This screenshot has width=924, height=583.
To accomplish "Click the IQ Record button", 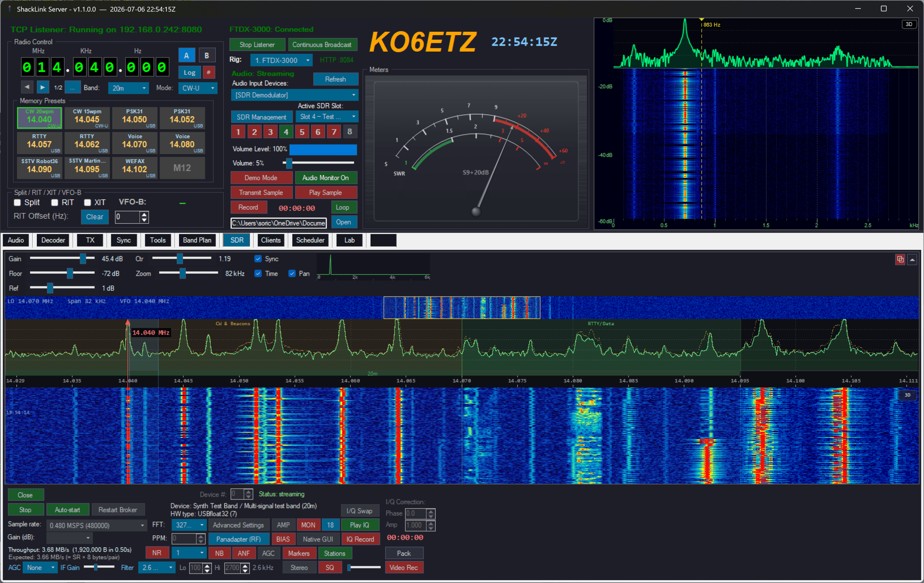I will pos(360,539).
